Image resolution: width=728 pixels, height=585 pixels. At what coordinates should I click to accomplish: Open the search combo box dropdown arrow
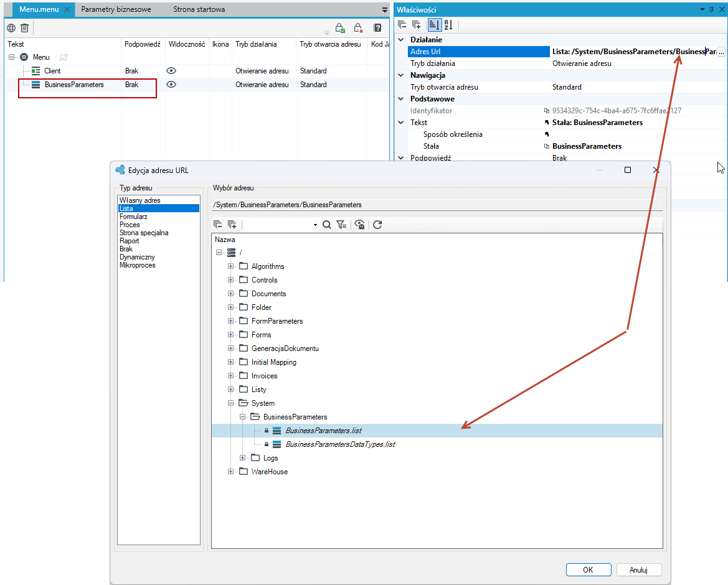coord(315,225)
